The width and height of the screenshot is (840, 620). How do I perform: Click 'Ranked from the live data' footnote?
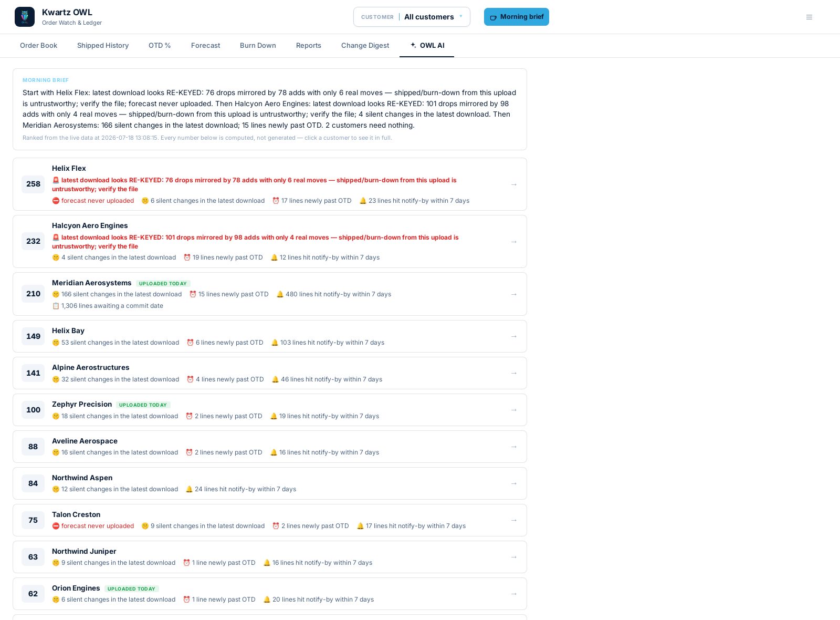207,138
